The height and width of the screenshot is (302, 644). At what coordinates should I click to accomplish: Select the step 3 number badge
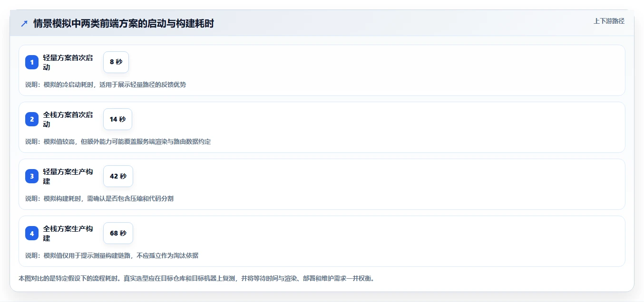click(x=32, y=176)
